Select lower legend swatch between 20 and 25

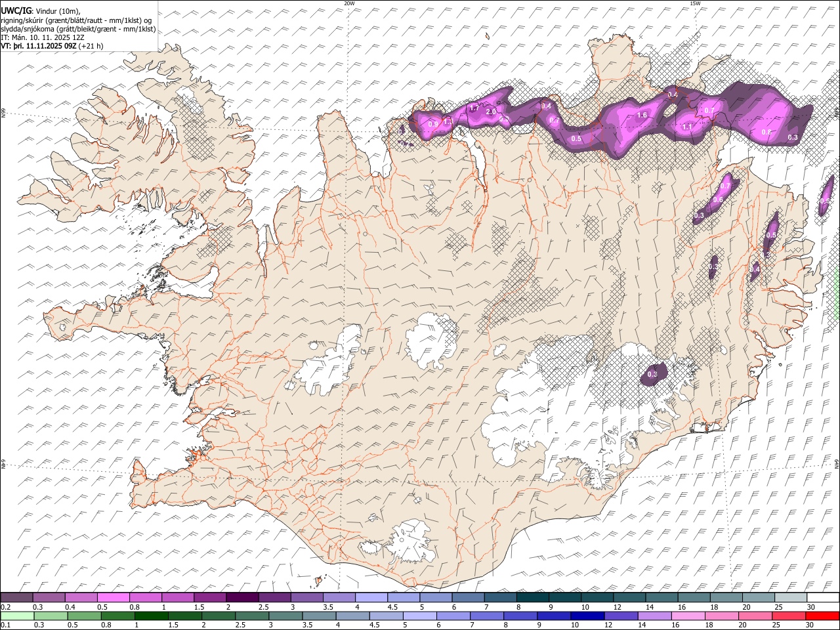point(757,616)
